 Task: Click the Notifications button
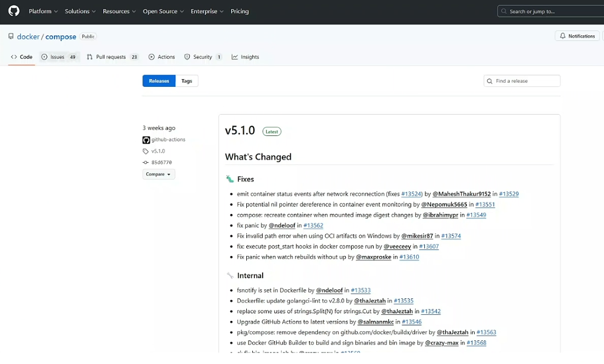point(577,36)
